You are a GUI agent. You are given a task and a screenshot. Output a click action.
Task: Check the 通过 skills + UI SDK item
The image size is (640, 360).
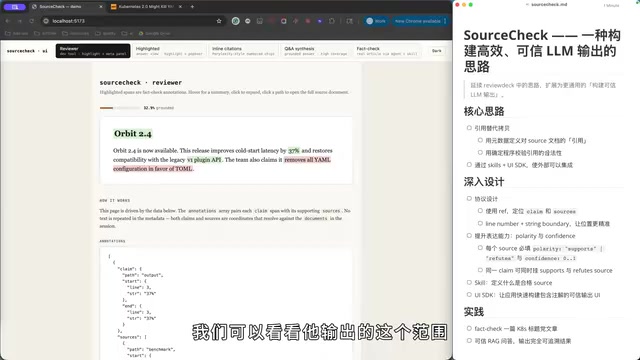pyautogui.click(x=469, y=164)
